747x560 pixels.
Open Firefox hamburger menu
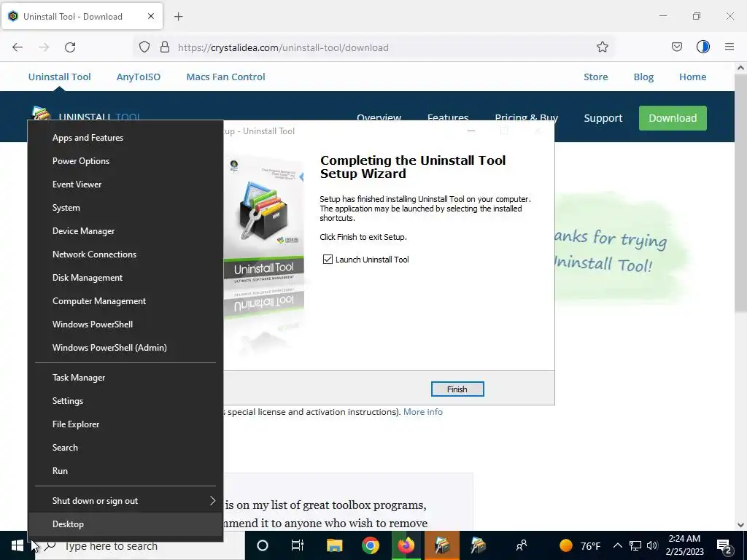coord(729,47)
